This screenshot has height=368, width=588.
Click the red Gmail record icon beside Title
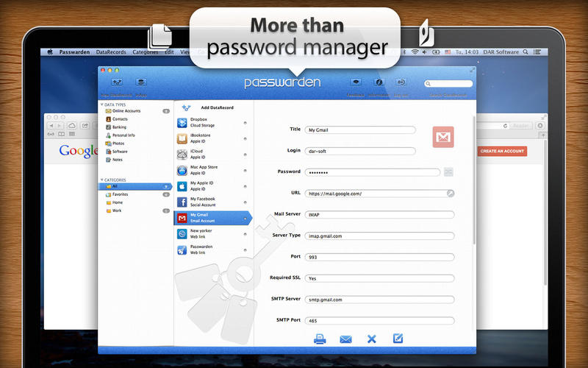pos(443,137)
